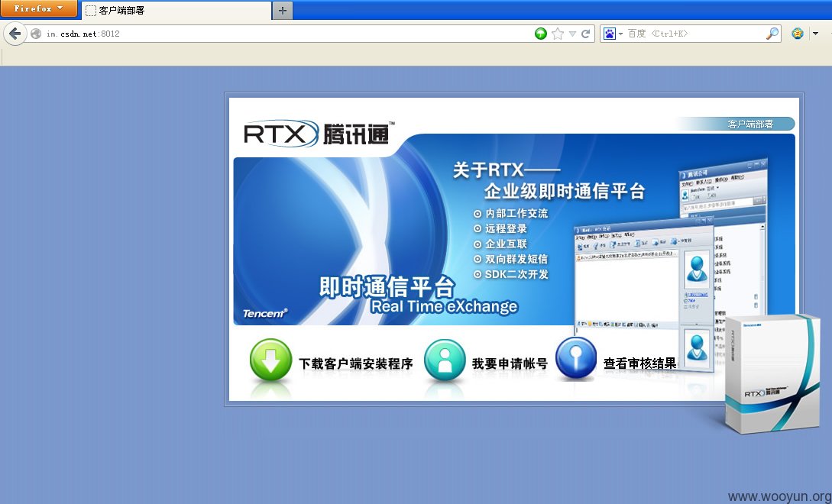Viewport: 832px width, 504px height.
Task: Click the SDK二次开发 bullet text
Action: tap(516, 274)
